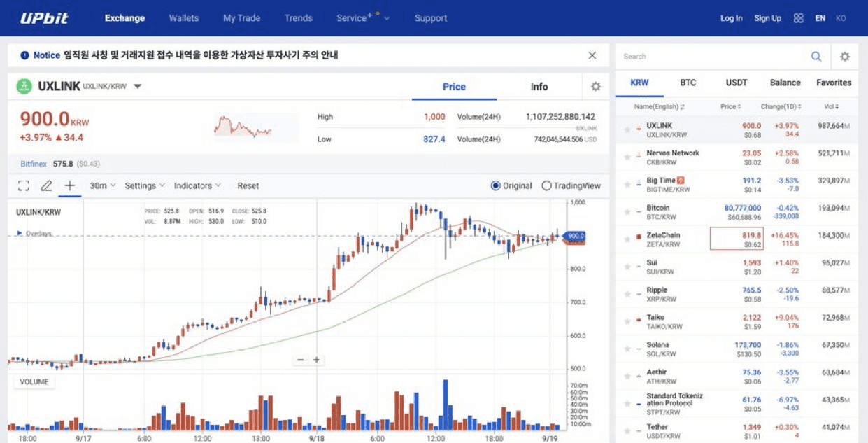Sort list by Price column

click(730, 106)
